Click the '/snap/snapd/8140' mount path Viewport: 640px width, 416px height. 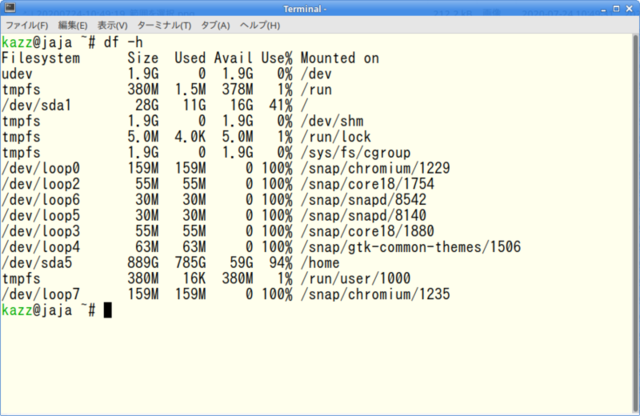[364, 216]
